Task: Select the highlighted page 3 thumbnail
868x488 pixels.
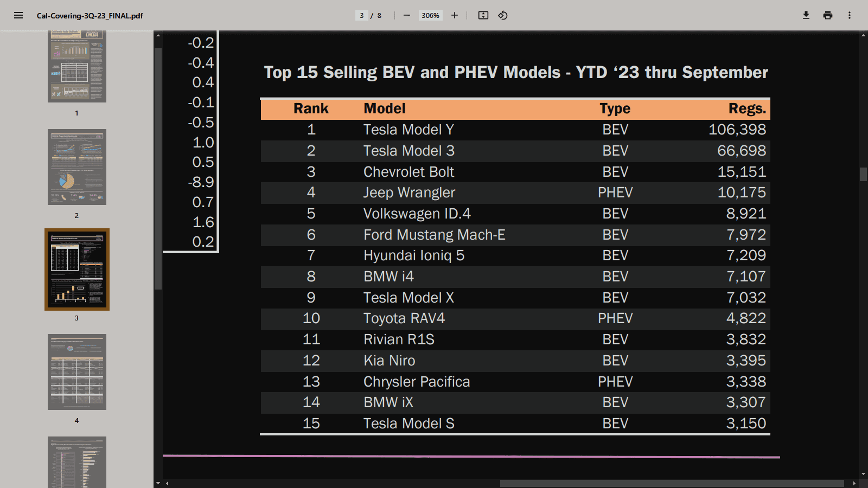Action: click(77, 269)
